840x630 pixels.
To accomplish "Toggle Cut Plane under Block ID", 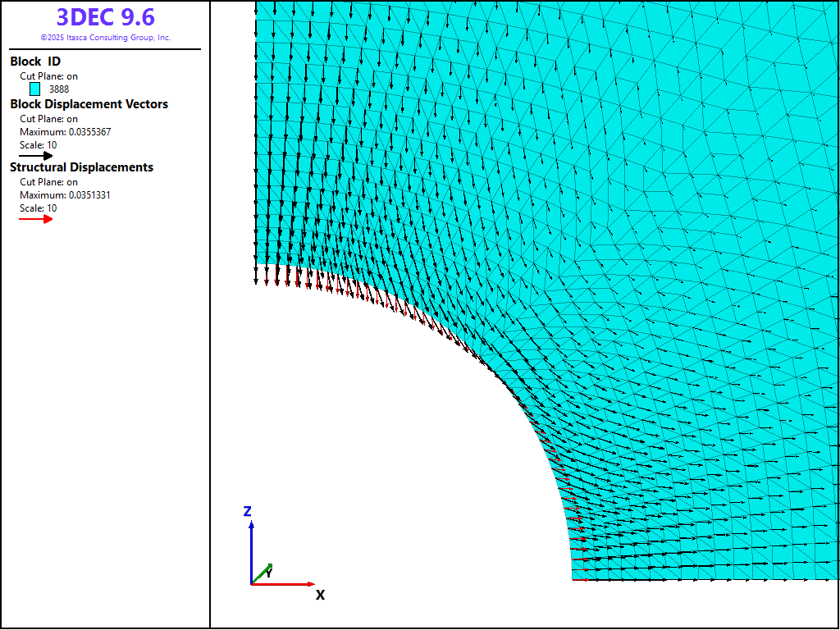I will pos(48,76).
